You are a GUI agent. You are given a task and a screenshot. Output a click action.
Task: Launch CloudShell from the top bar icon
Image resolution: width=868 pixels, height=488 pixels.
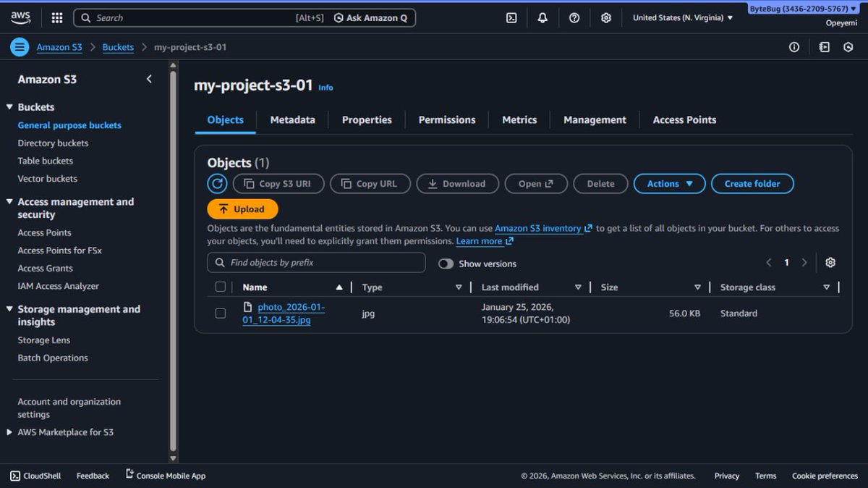pos(511,18)
